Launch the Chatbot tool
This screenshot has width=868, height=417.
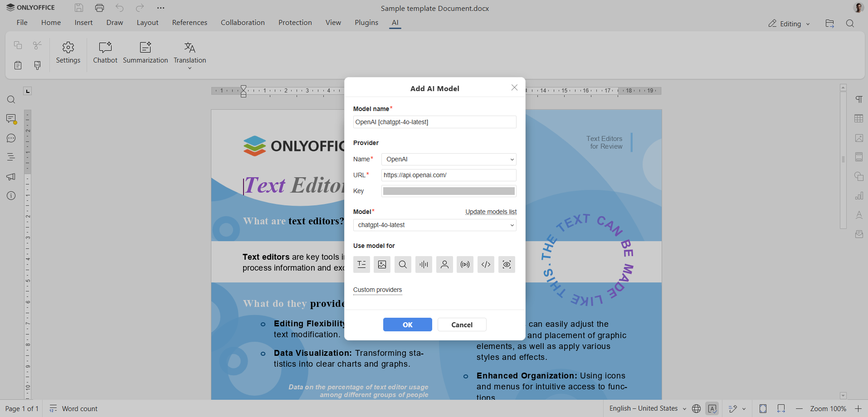[105, 53]
